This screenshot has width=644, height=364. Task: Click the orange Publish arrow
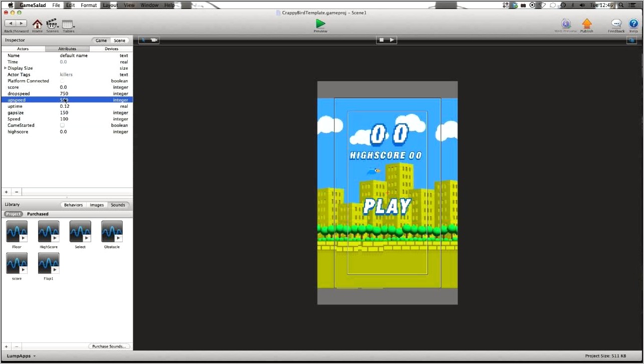pos(587,24)
